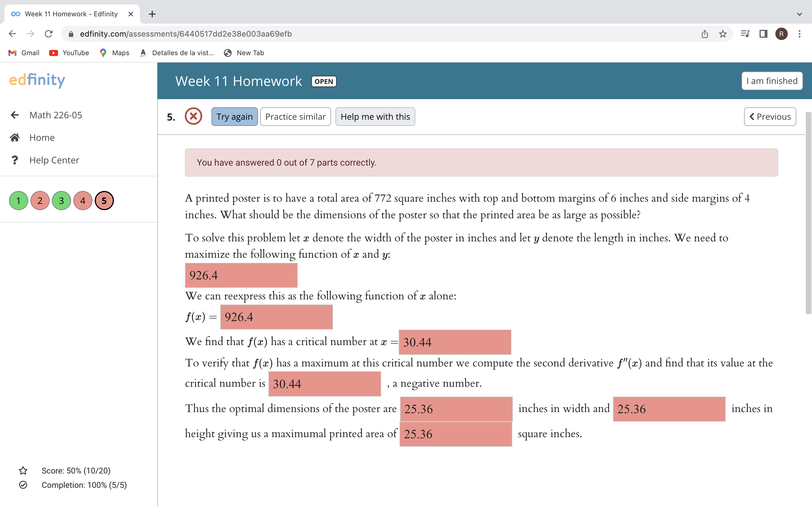Expand the tab search chevron

click(799, 14)
